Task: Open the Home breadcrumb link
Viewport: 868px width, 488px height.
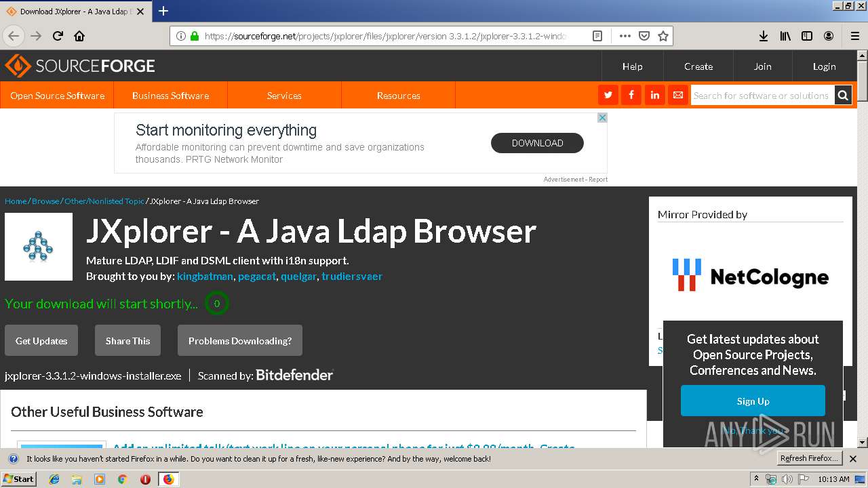Action: pyautogui.click(x=16, y=201)
